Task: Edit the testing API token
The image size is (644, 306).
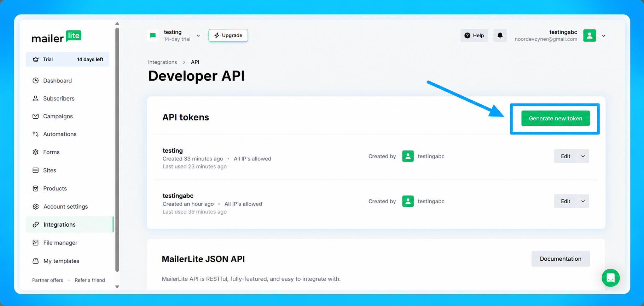Action: [x=565, y=156]
